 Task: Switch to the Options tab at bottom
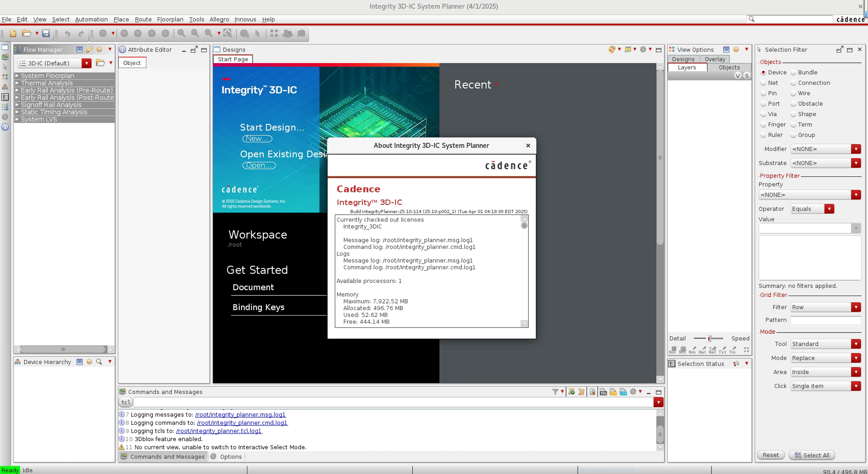tap(227, 457)
